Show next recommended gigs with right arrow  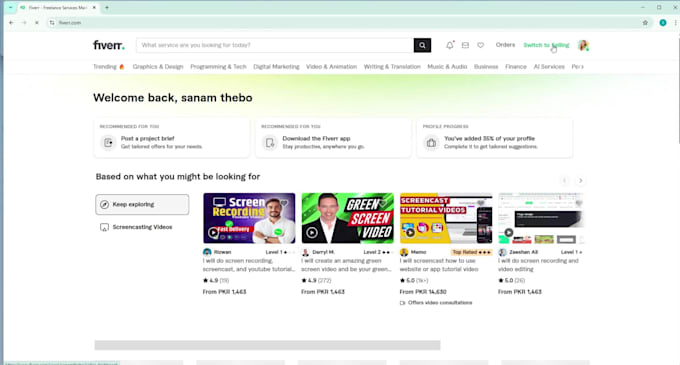tap(580, 181)
